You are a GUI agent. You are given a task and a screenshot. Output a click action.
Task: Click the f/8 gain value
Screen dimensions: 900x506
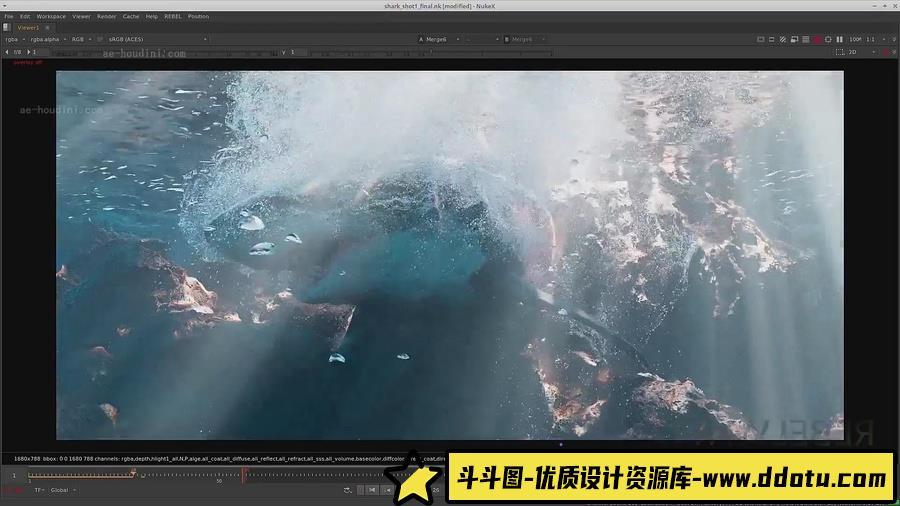click(x=17, y=52)
